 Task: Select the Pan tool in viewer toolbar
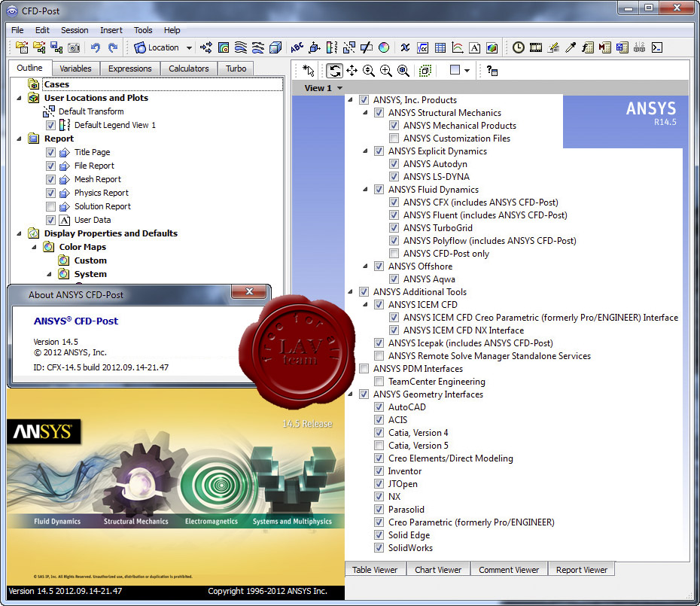click(x=352, y=71)
